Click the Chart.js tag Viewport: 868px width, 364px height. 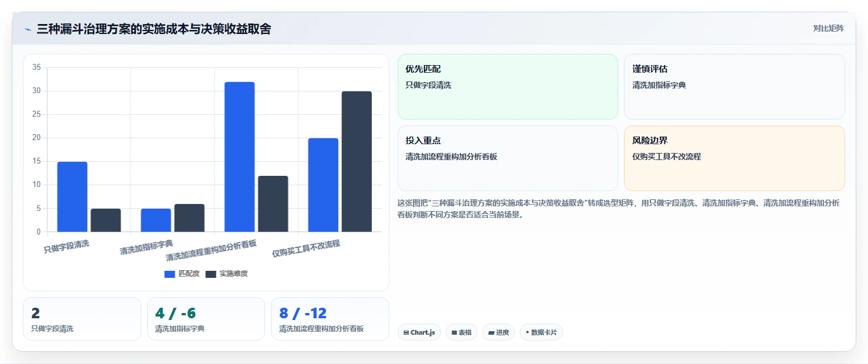pos(419,332)
